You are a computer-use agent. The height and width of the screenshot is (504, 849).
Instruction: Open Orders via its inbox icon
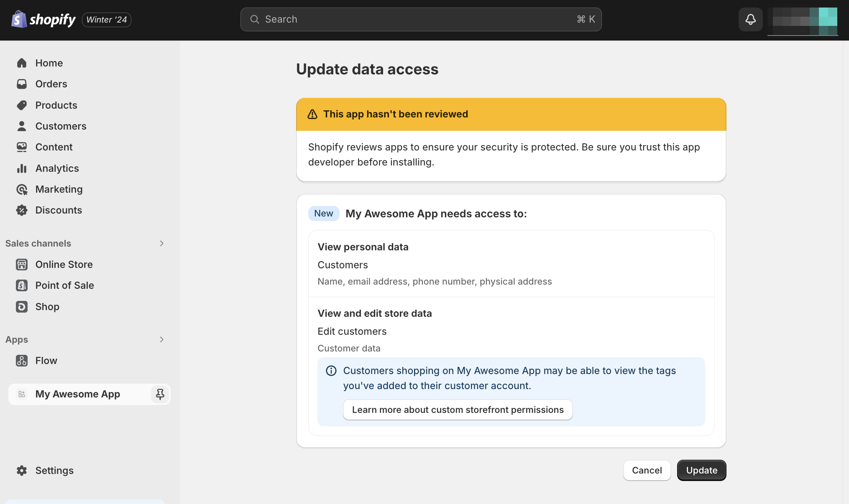(x=22, y=84)
